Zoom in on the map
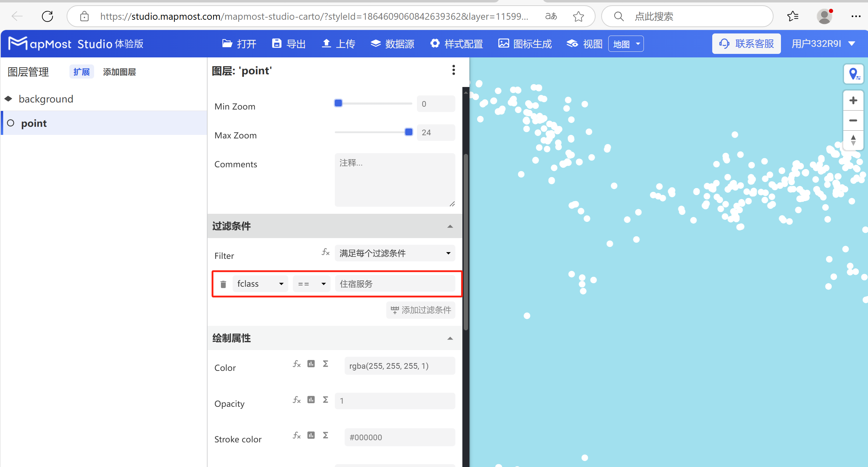 click(853, 100)
